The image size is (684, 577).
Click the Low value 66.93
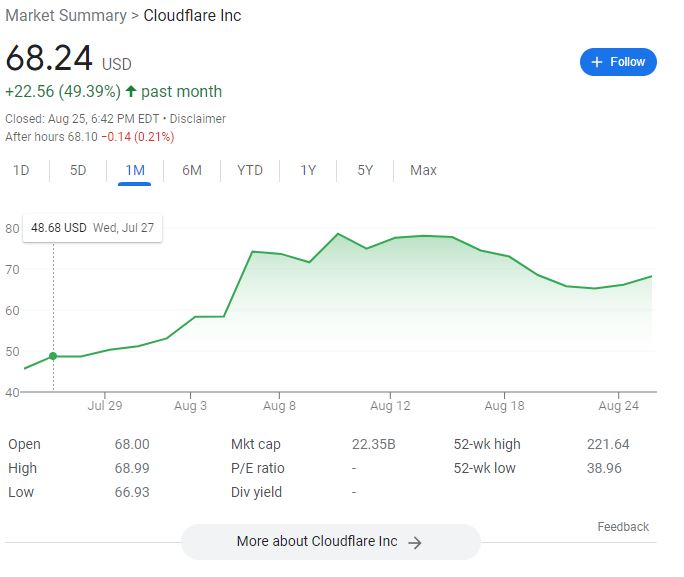(132, 492)
